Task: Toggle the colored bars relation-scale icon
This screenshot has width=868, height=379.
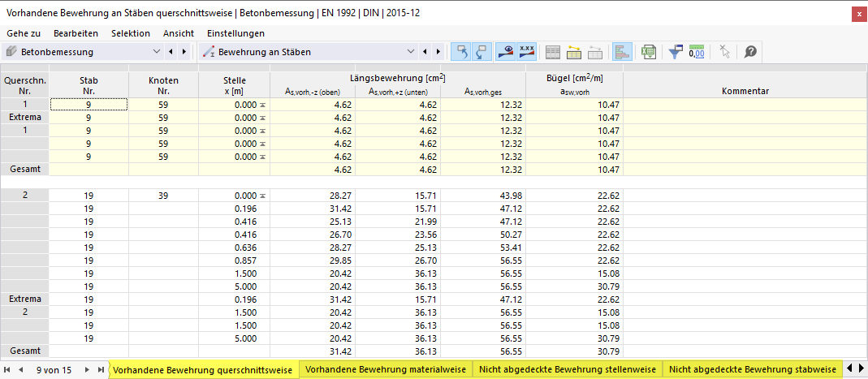Action: coord(622,52)
